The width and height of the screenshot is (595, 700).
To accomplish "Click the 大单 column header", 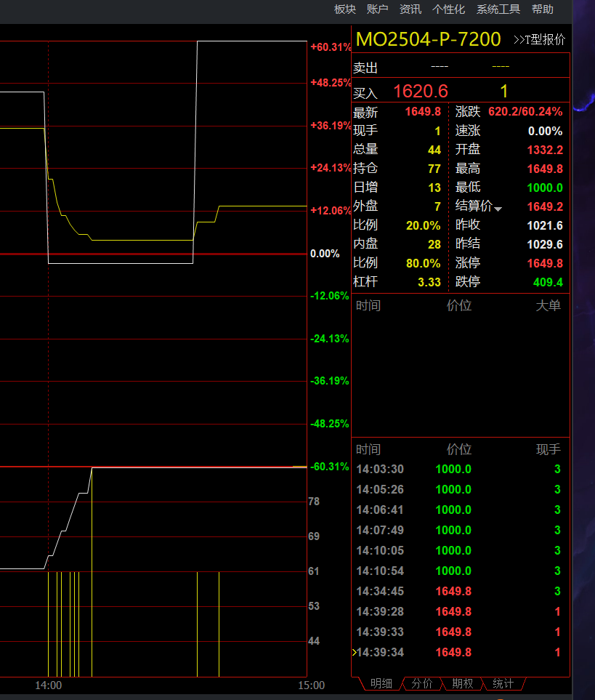I will point(548,305).
